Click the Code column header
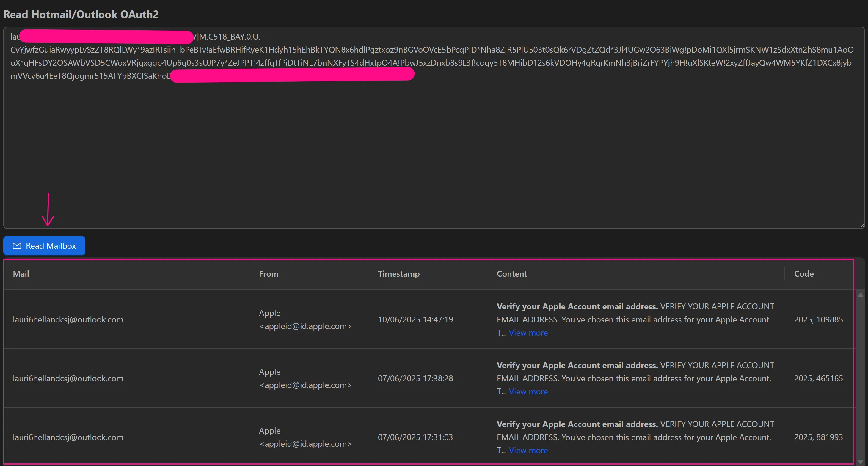The height and width of the screenshot is (466, 868). click(804, 273)
